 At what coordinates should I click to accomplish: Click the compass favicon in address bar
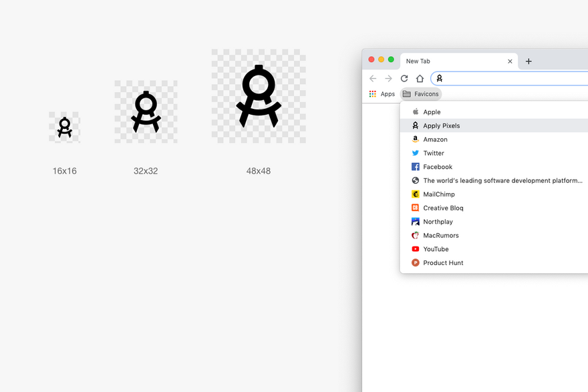click(440, 78)
